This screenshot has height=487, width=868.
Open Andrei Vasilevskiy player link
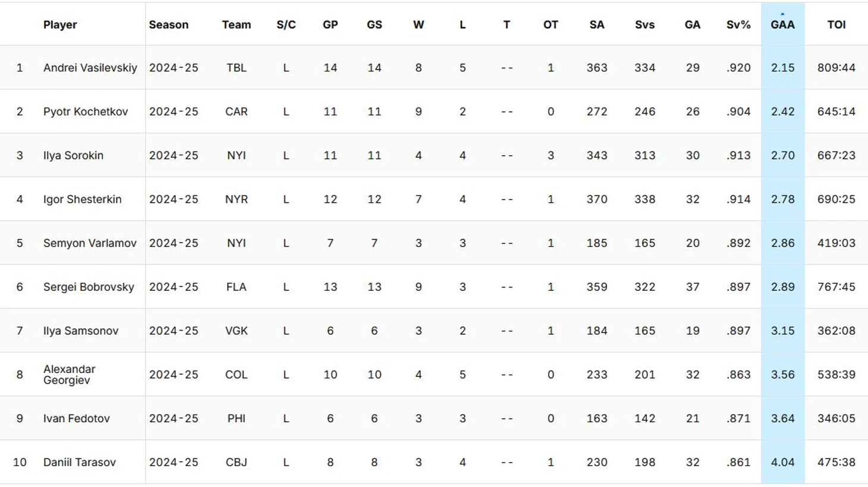[90, 68]
